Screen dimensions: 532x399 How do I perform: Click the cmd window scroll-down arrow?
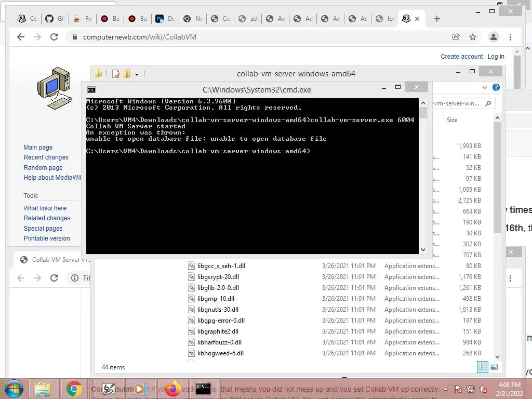coord(423,250)
